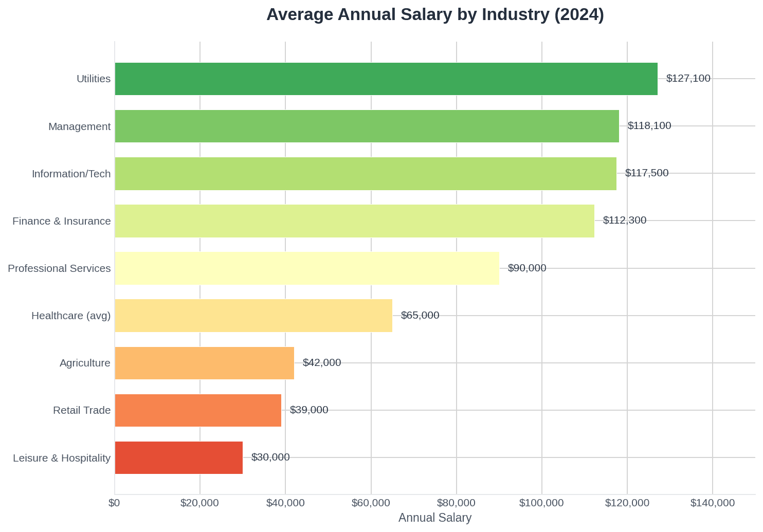763x532 pixels.
Task: Click the $80,000 axis tick label
Action: [x=456, y=503]
